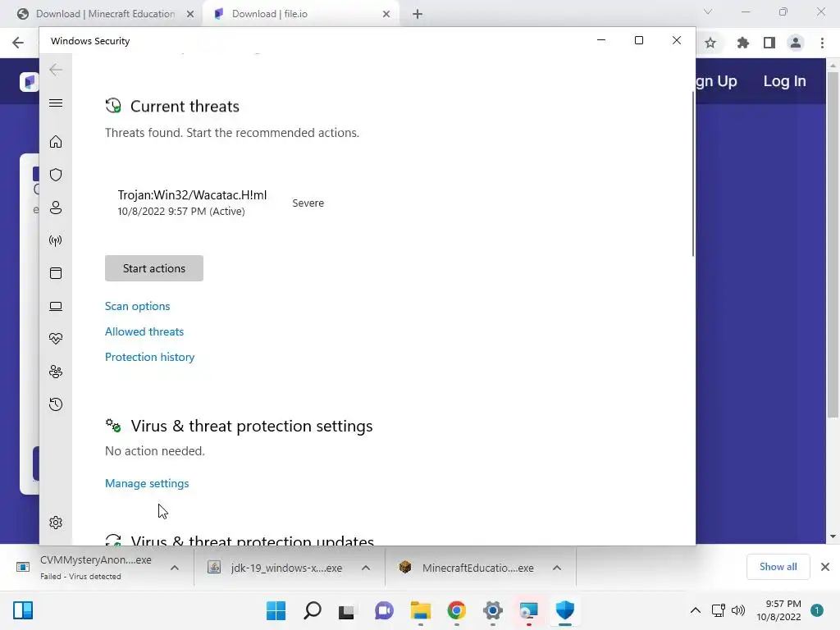Open Widgets button on taskbar
840x630 pixels.
click(x=23, y=610)
